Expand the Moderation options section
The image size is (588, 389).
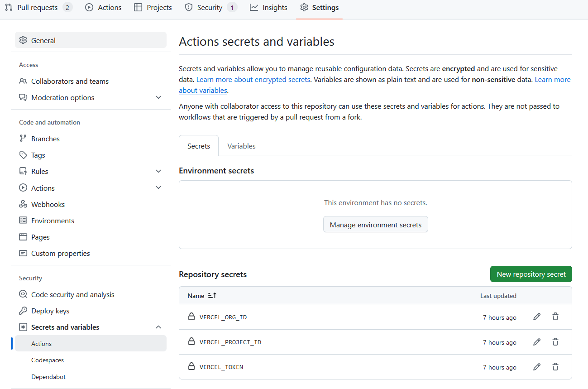point(158,97)
